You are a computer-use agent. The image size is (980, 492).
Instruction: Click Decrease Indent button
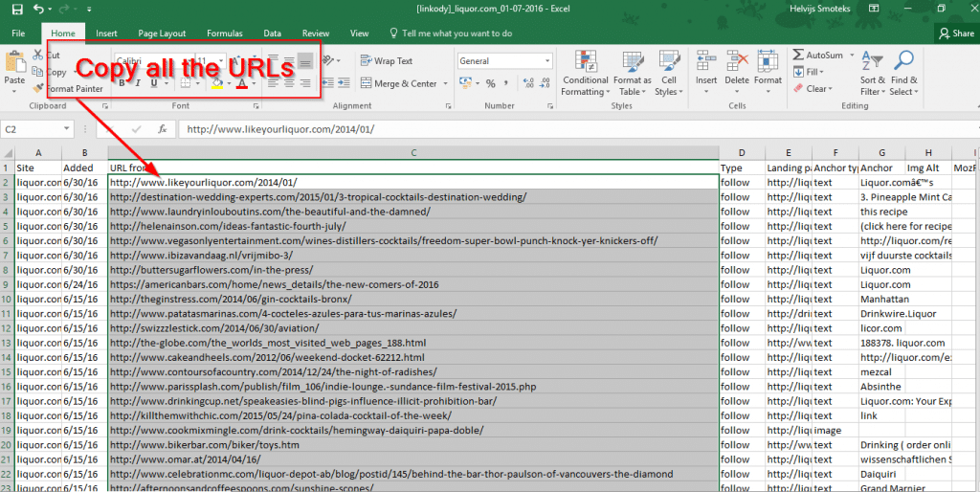pos(328,83)
